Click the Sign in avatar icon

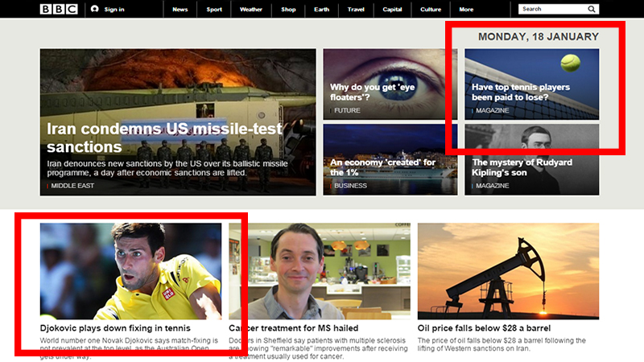94,10
